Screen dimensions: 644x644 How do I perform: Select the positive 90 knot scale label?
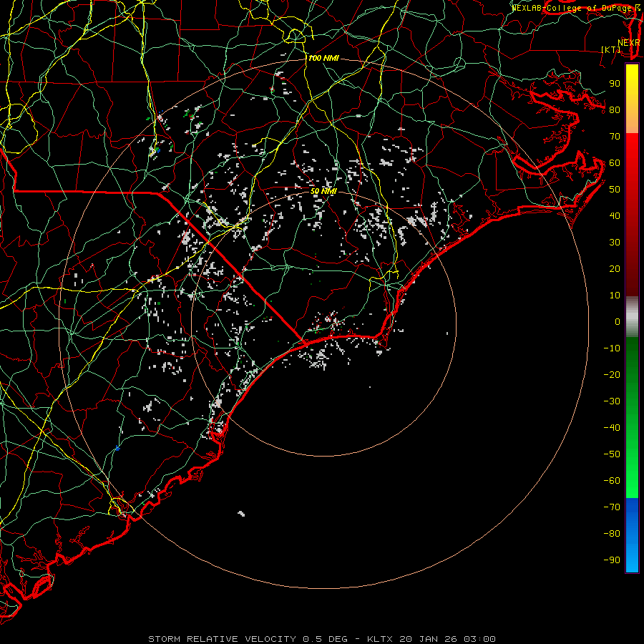click(615, 84)
